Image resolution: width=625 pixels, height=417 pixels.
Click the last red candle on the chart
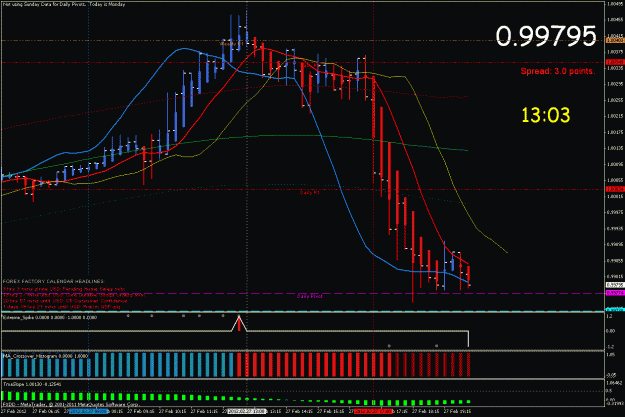pos(469,276)
